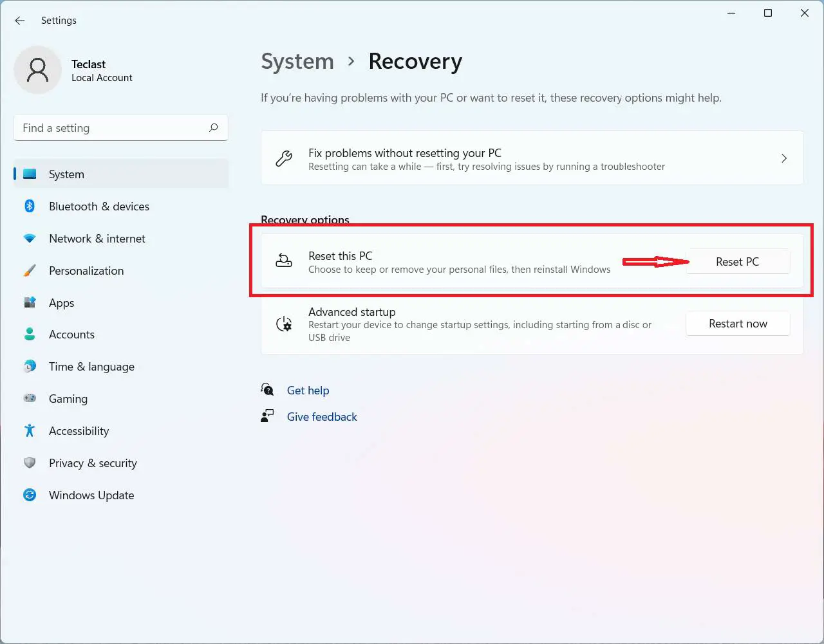This screenshot has width=824, height=644.
Task: Click the Windows Update icon
Action: (x=30, y=495)
